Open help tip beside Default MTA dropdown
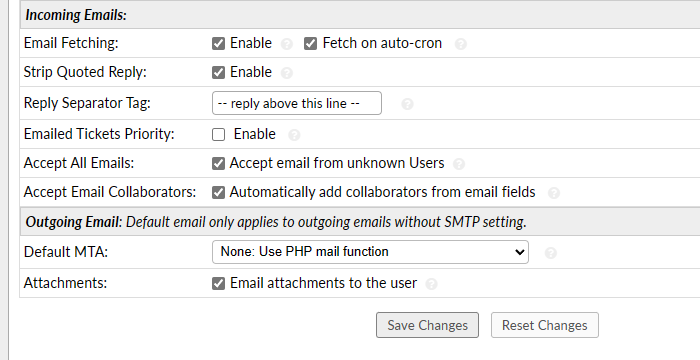700x360 pixels. pyautogui.click(x=551, y=253)
